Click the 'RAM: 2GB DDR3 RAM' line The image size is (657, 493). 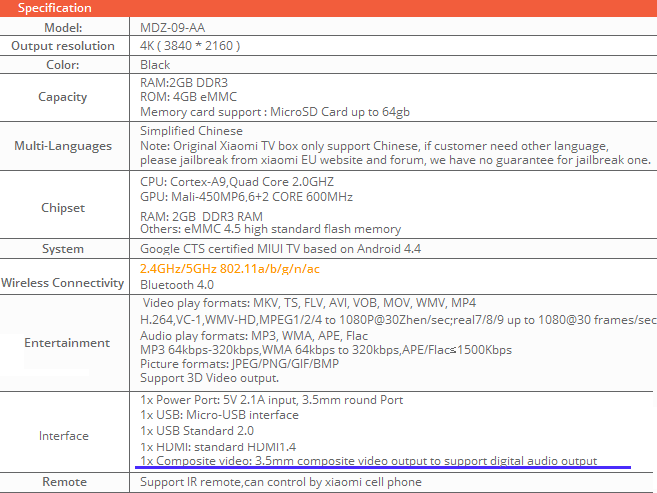point(201,217)
